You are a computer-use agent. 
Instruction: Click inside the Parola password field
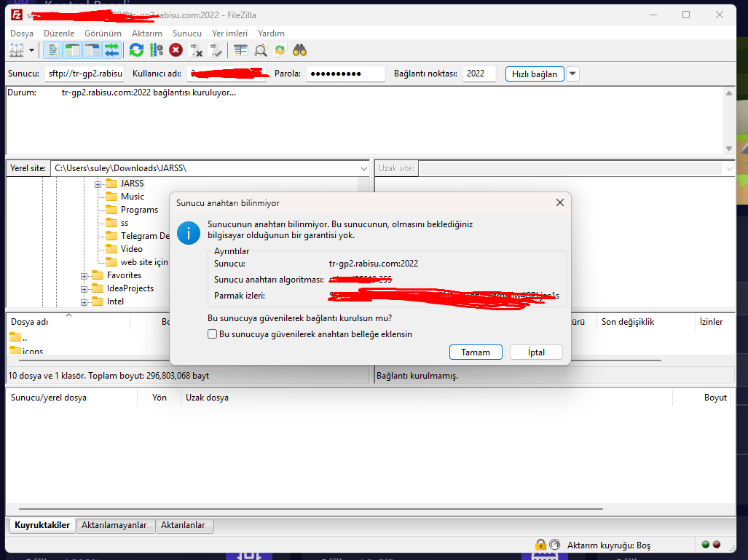coord(345,74)
